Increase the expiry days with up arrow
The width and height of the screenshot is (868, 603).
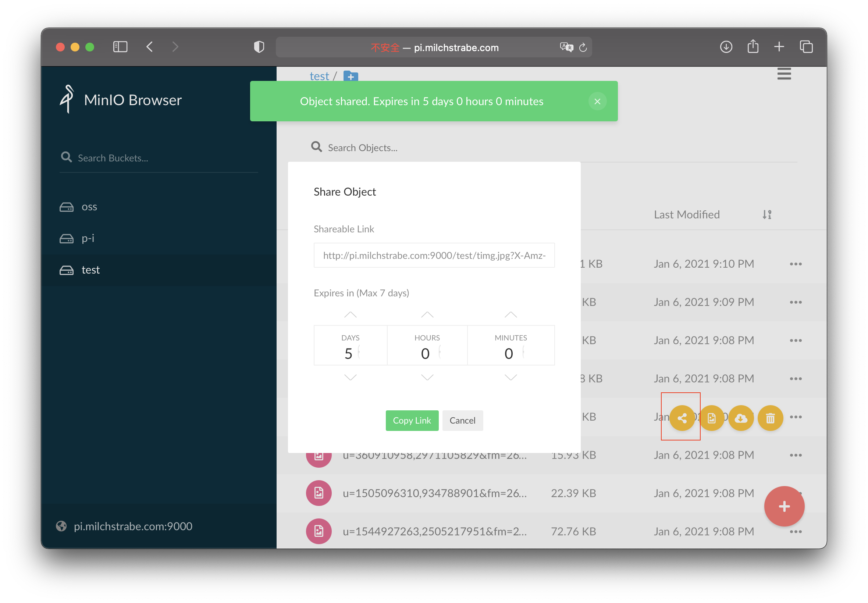pyautogui.click(x=350, y=314)
